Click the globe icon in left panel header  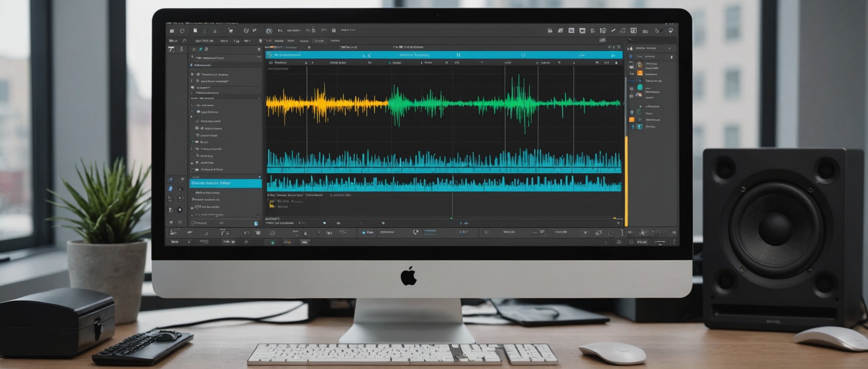[x=207, y=49]
